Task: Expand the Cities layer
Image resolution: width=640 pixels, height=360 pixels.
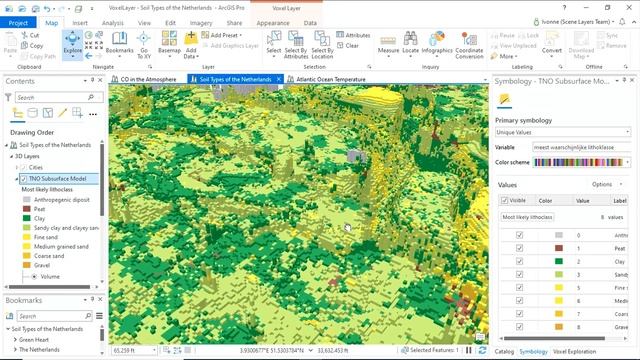Action: pyautogui.click(x=16, y=167)
